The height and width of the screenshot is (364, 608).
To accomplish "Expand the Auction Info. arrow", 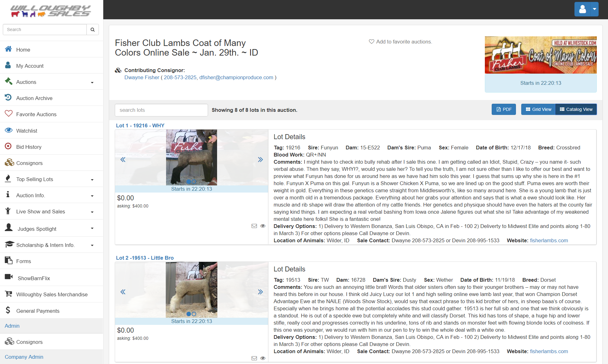I will [x=92, y=196].
